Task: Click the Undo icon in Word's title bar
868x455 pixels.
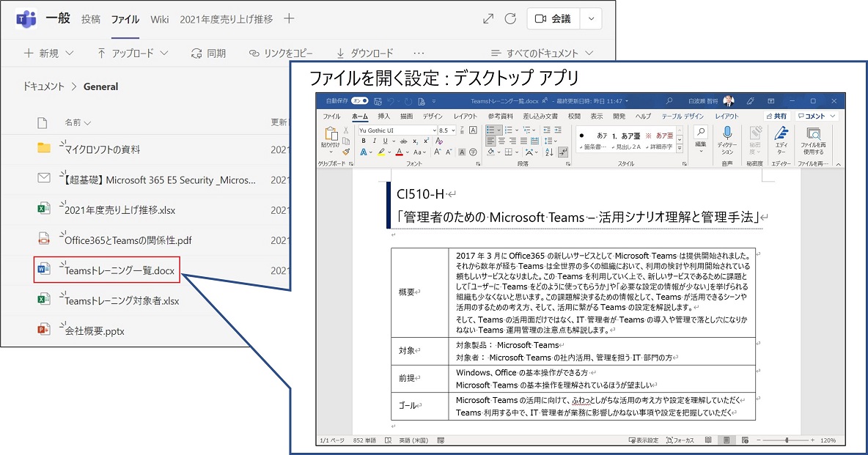Action: (391, 101)
